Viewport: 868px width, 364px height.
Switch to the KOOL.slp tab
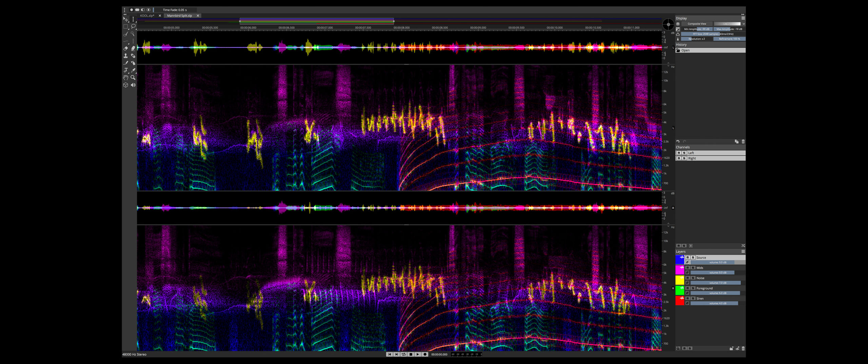pyautogui.click(x=147, y=16)
